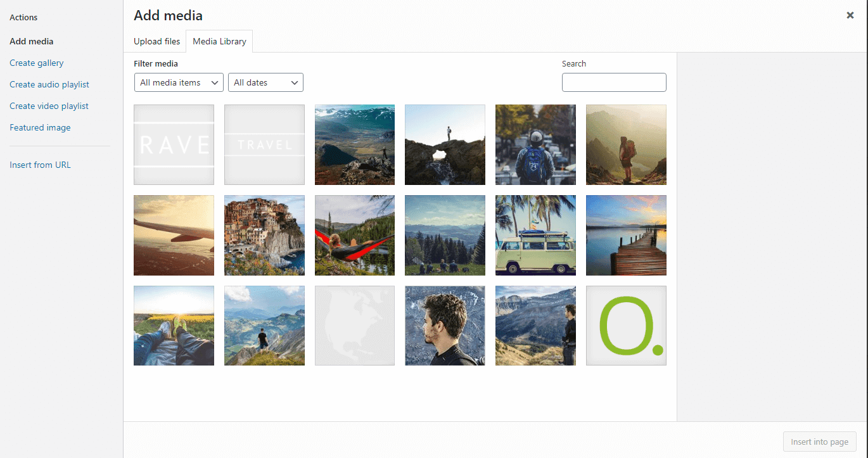Select the vintage van with palm trees image

tap(535, 235)
